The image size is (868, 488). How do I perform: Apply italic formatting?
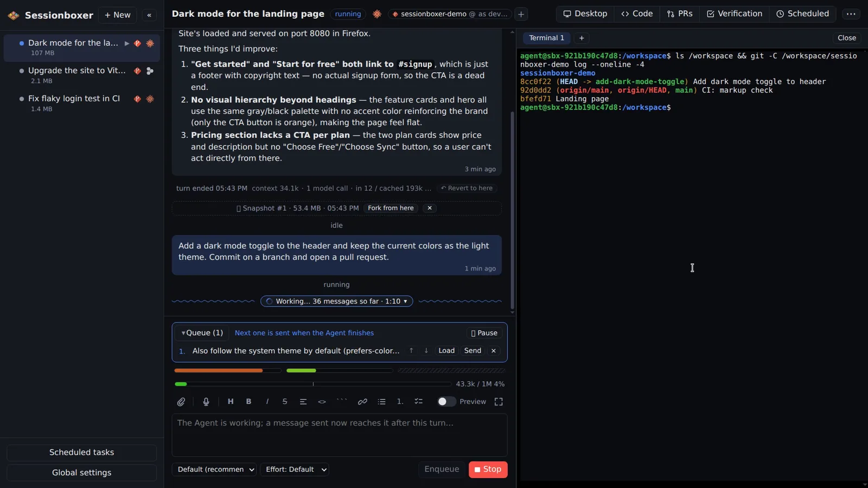[267, 402]
